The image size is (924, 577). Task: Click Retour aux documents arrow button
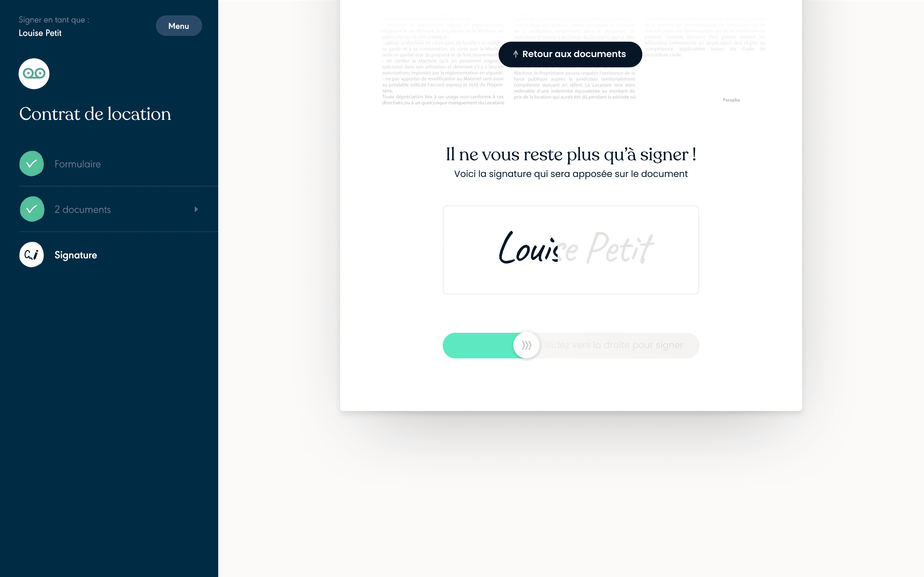tap(569, 54)
